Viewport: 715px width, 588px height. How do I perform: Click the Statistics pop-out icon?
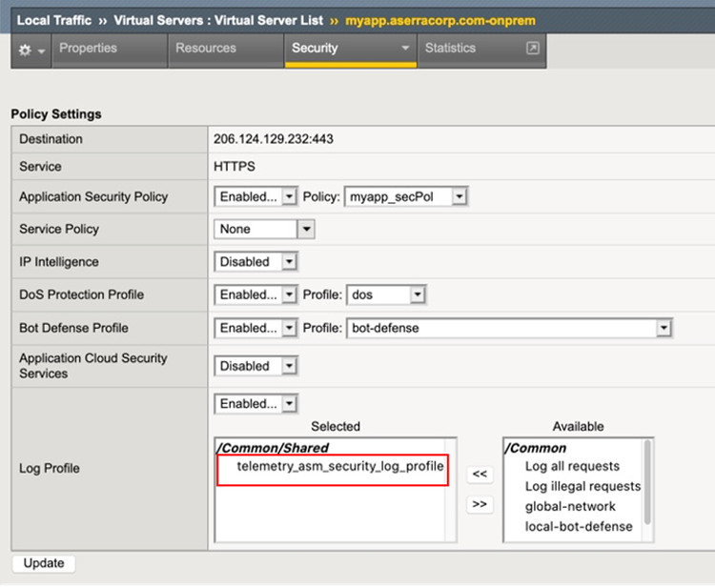click(532, 49)
